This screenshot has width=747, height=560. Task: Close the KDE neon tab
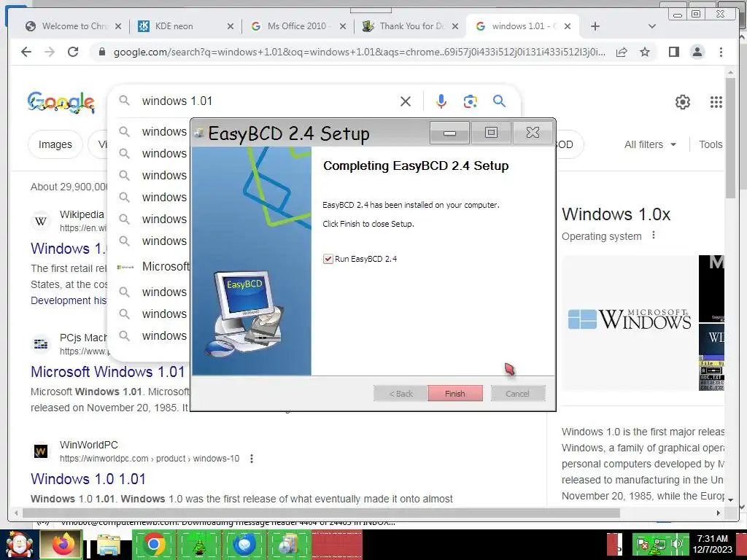tap(230, 26)
